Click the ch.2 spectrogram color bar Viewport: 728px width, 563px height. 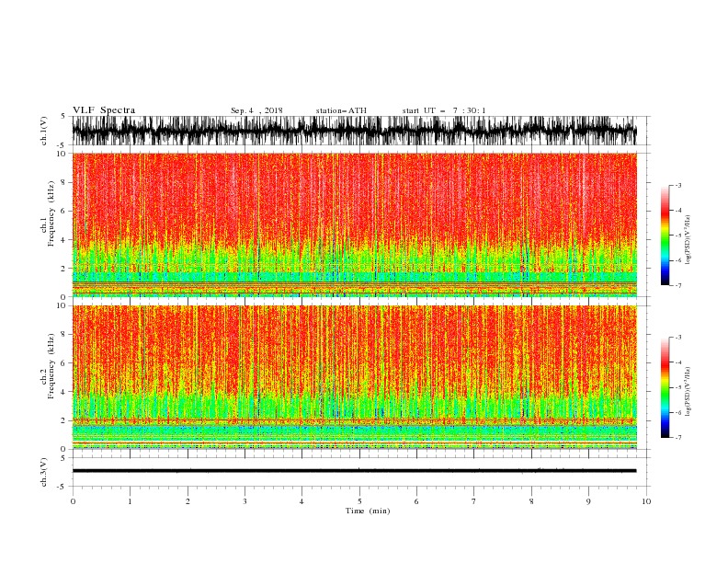(665, 387)
